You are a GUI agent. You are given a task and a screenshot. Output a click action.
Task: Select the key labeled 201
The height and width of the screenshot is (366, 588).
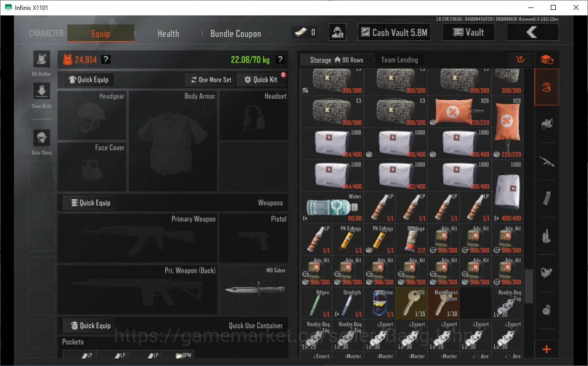[412, 303]
